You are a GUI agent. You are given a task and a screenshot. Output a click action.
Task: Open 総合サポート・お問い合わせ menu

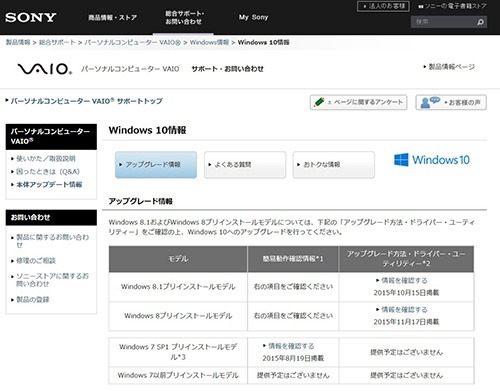click(184, 17)
